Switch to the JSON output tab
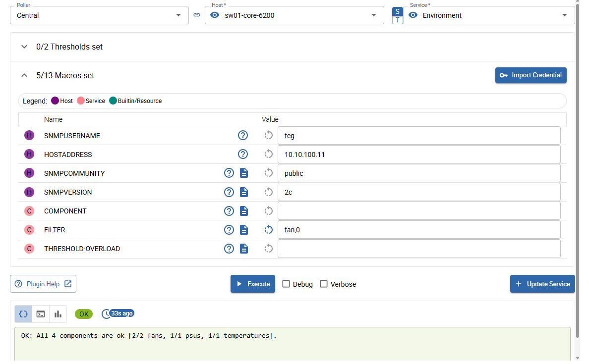This screenshot has height=364, width=589. click(x=23, y=314)
